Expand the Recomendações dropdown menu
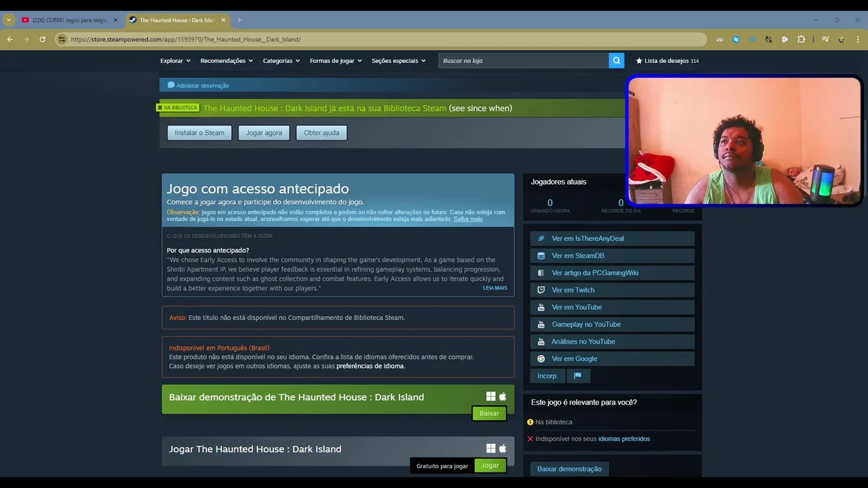Viewport: 868px width, 488px height. pos(226,60)
